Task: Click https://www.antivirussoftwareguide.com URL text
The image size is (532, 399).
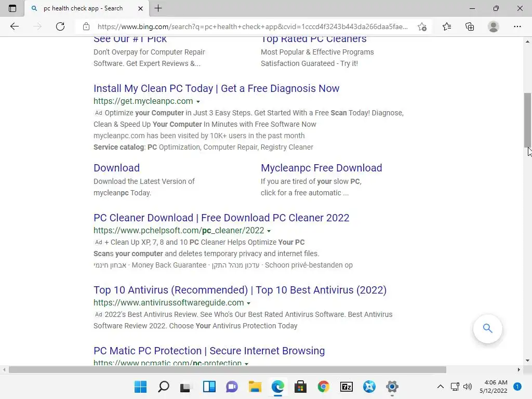Action: [169, 303]
